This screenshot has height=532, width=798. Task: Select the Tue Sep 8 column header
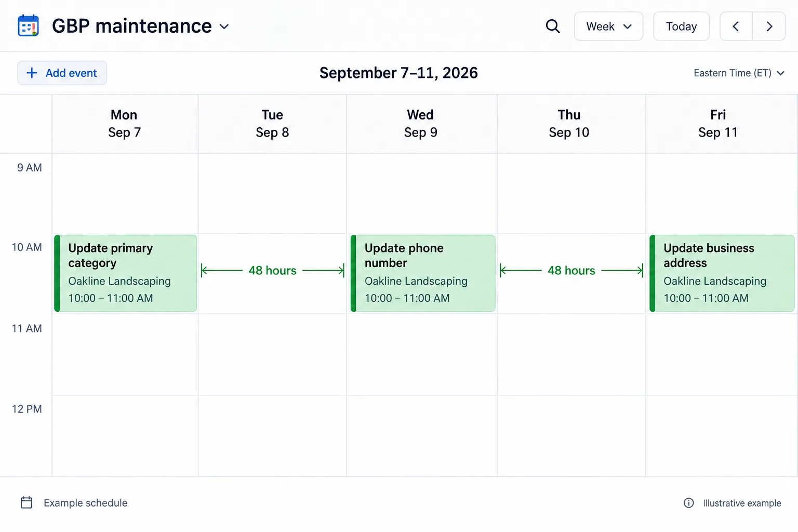(x=272, y=124)
